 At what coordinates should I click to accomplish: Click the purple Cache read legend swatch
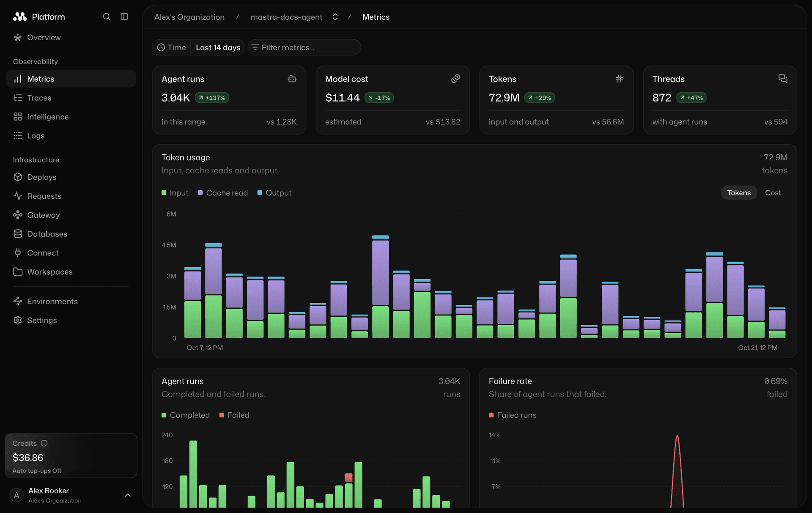click(200, 193)
